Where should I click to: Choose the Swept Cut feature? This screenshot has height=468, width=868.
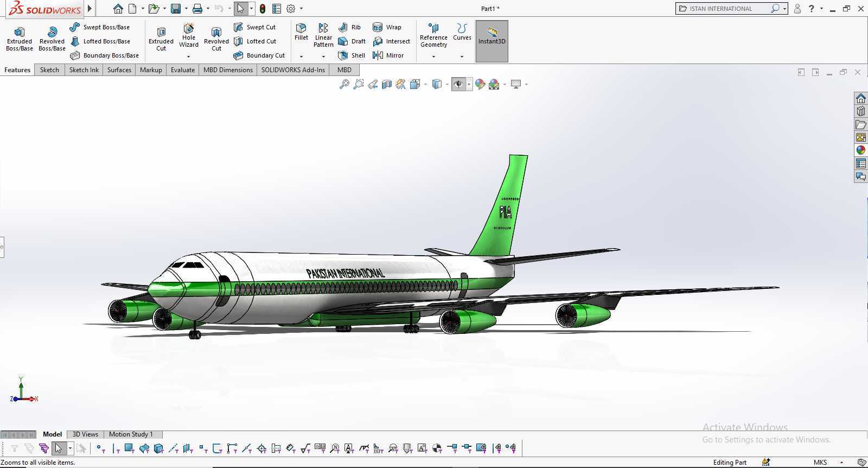point(255,27)
